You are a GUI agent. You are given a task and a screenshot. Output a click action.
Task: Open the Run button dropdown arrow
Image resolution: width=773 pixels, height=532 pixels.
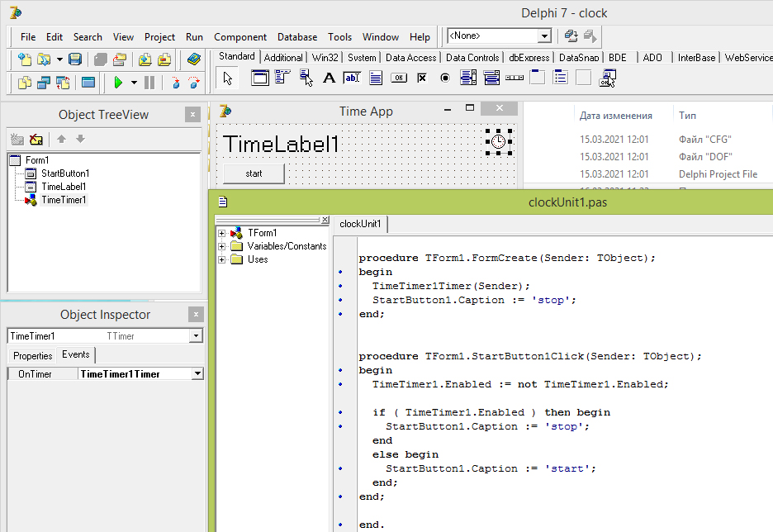134,83
